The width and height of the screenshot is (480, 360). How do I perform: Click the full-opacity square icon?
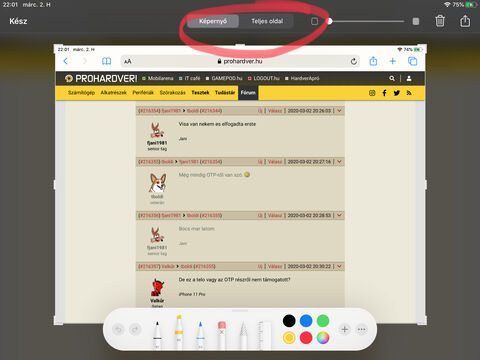pos(416,21)
